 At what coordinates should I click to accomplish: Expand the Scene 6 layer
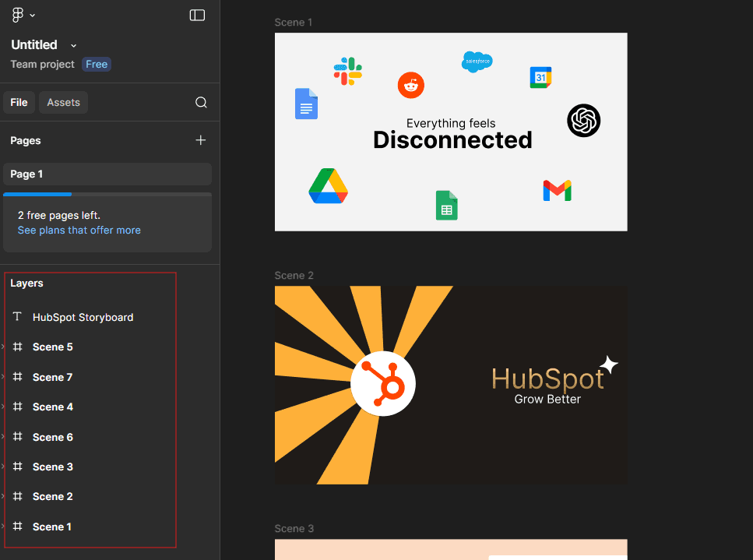pyautogui.click(x=3, y=437)
